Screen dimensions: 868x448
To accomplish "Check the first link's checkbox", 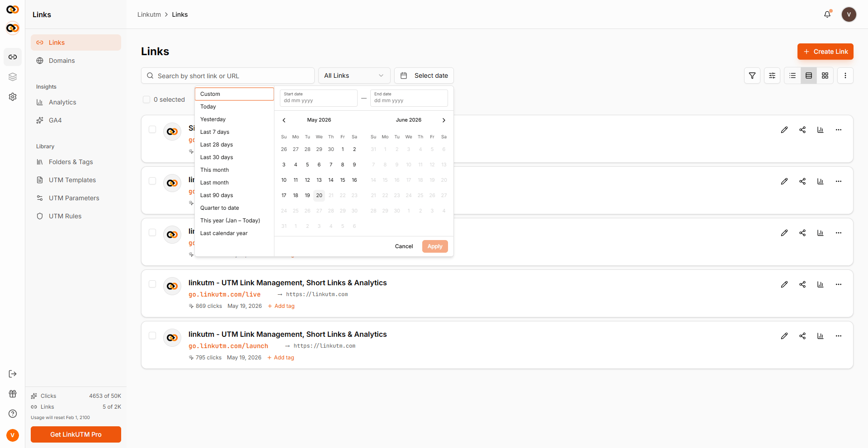I will (x=152, y=129).
